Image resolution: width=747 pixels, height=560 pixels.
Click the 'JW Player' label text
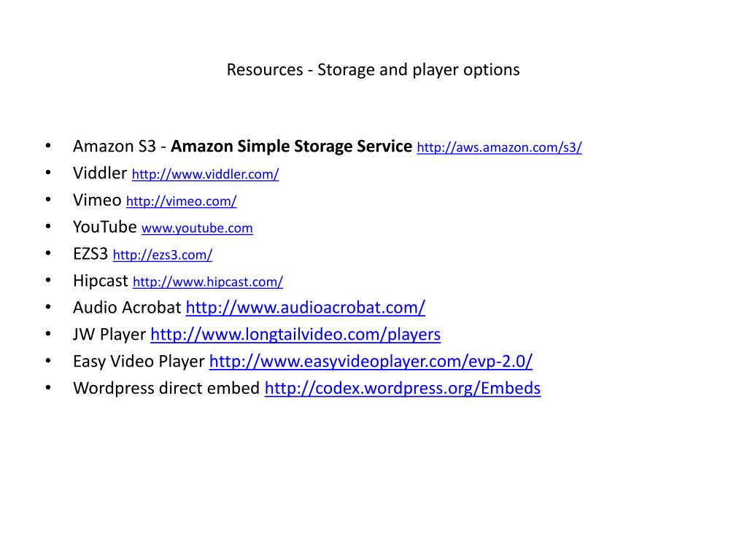(x=109, y=334)
